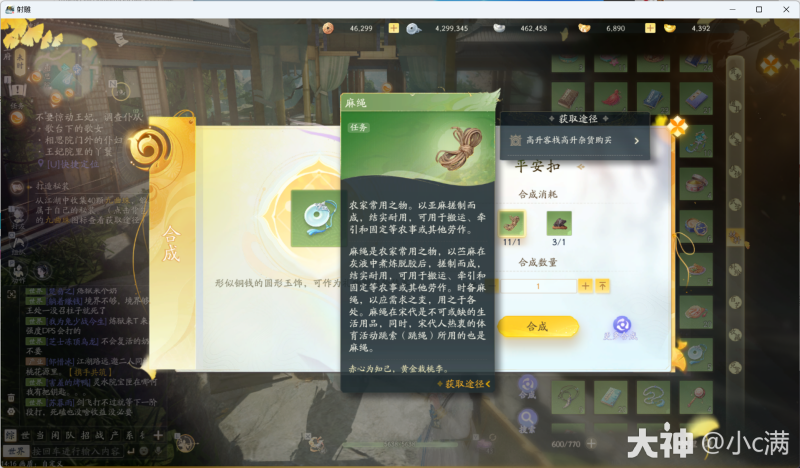Select the round cosmetic box in inventory
Image resolution: width=800 pixels, height=468 pixels.
click(x=696, y=183)
